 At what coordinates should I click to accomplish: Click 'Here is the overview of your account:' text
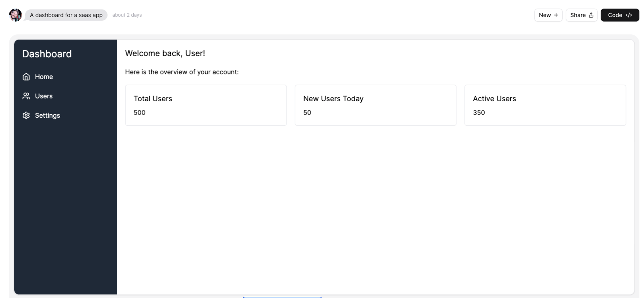[182, 72]
